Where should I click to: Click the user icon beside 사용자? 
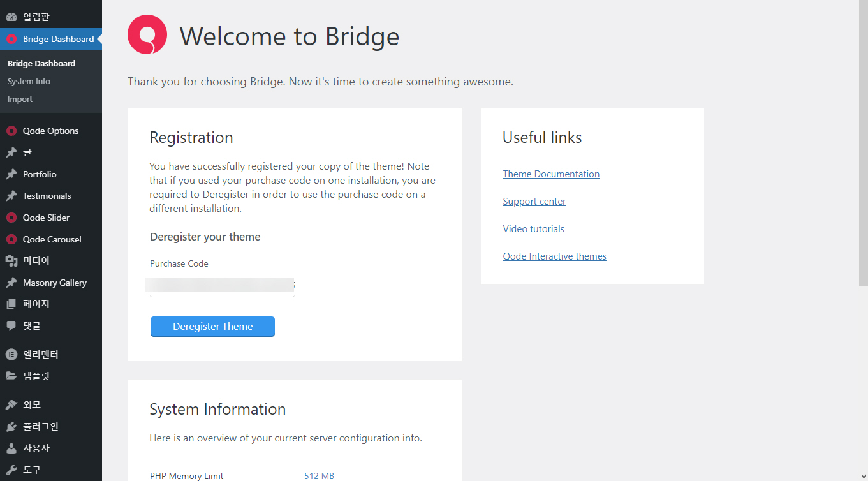[x=11, y=448]
